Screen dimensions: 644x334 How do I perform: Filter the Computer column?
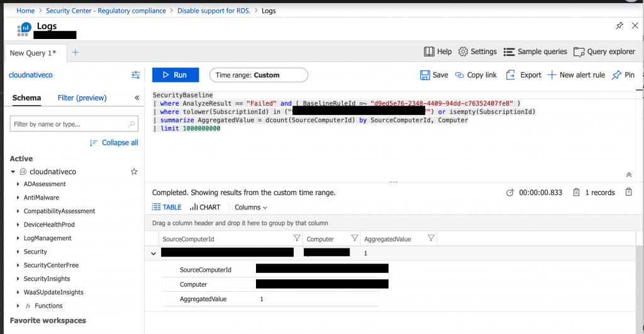(x=355, y=238)
